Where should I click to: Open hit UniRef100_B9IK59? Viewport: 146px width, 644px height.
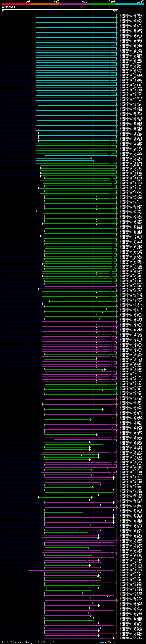(x=131, y=87)
